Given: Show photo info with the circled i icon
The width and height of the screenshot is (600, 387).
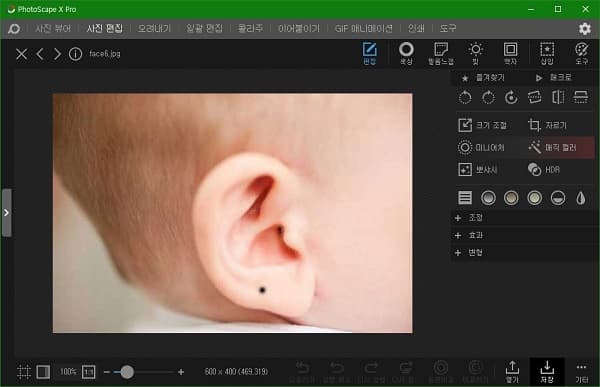Looking at the screenshot, I should (x=75, y=54).
